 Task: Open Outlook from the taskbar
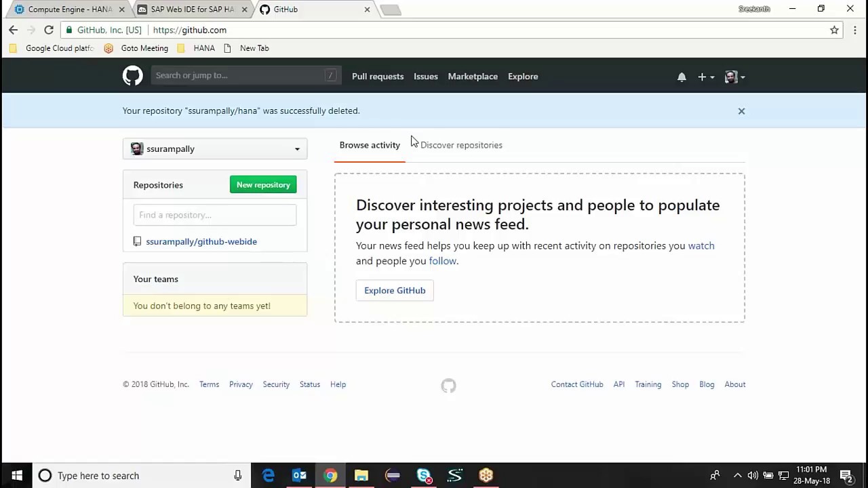(x=299, y=476)
